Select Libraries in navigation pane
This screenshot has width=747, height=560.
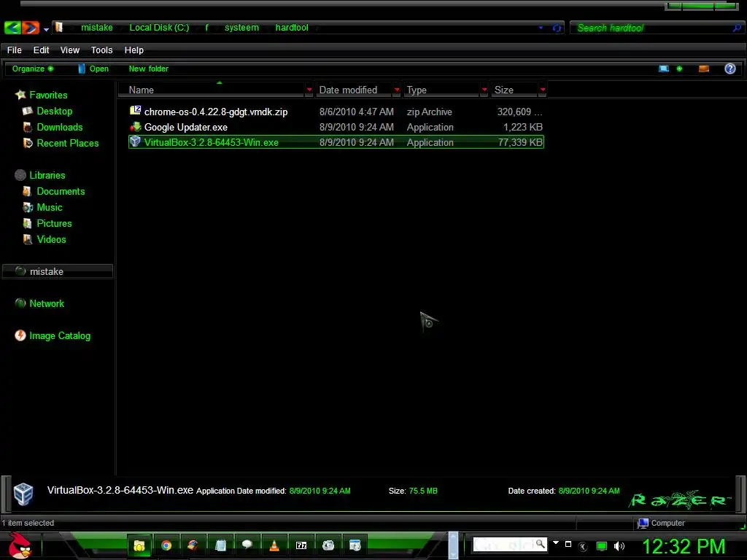(47, 175)
